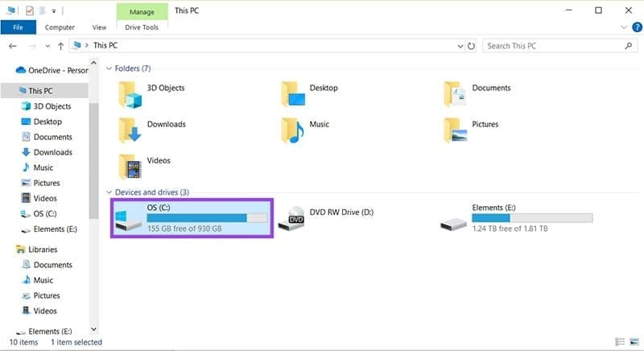This screenshot has height=351, width=644.
Task: Open the DVD RW Drive (D:) icon
Action: coord(295,218)
